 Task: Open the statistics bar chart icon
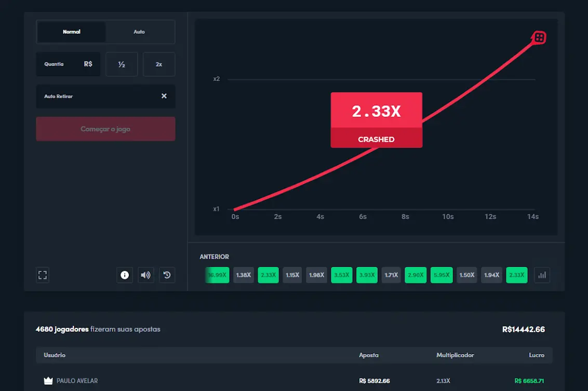coord(542,275)
